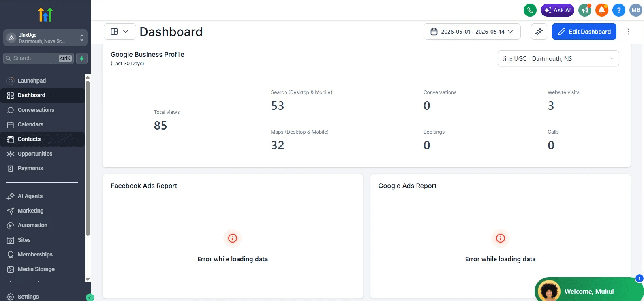The image size is (644, 301).
Task: Collapse the sidebar with the green arrow
Action: pyautogui.click(x=90, y=297)
